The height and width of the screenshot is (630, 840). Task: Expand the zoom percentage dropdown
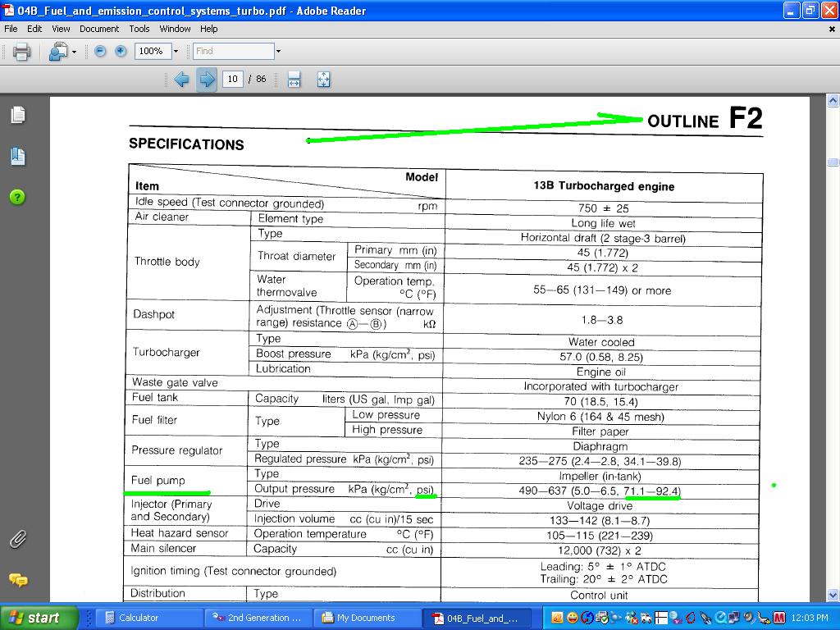pyautogui.click(x=176, y=51)
